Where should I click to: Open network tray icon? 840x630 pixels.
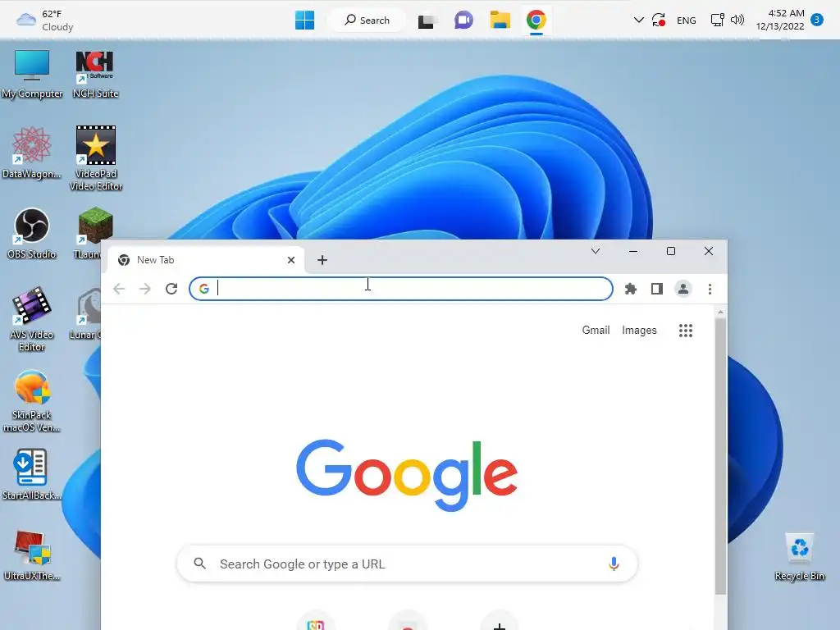[717, 21]
